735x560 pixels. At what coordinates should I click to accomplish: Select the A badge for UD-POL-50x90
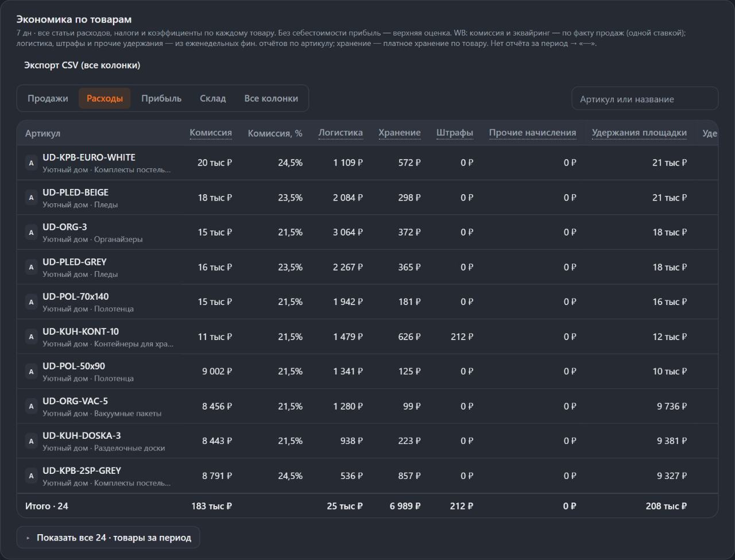[31, 372]
